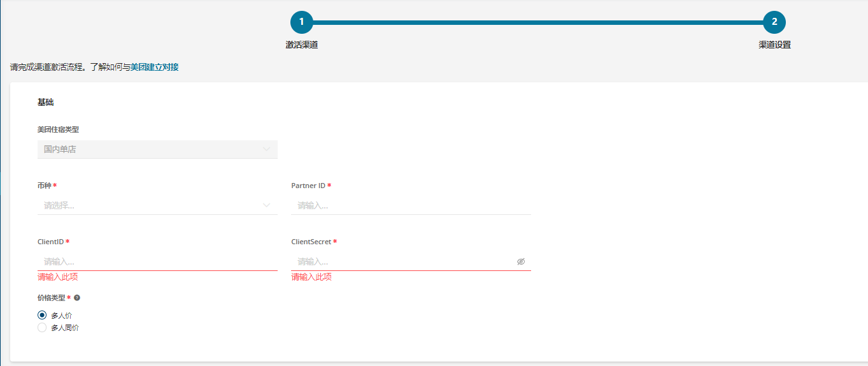The width and height of the screenshot is (868, 366).
Task: Click step 2 circle 渠道设置
Action: (774, 22)
